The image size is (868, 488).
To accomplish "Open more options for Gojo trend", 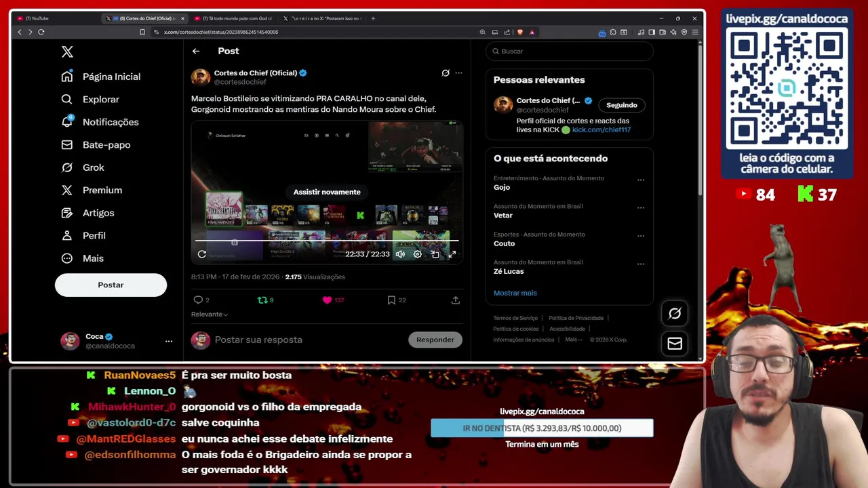I will (x=641, y=180).
